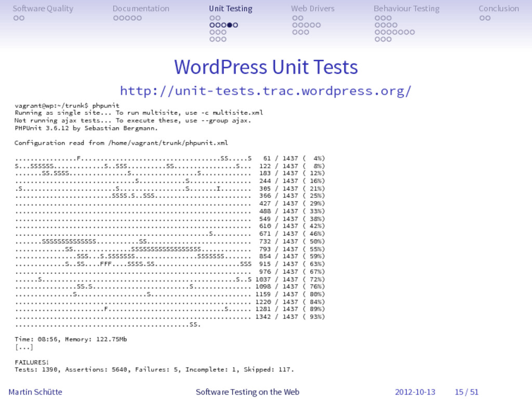Go to the Web Drivers section

click(x=312, y=8)
